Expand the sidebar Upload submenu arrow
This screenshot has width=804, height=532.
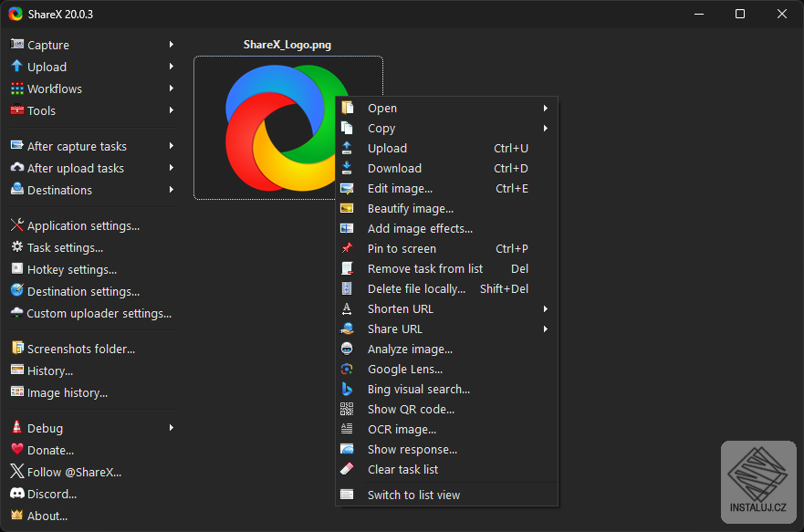point(172,67)
